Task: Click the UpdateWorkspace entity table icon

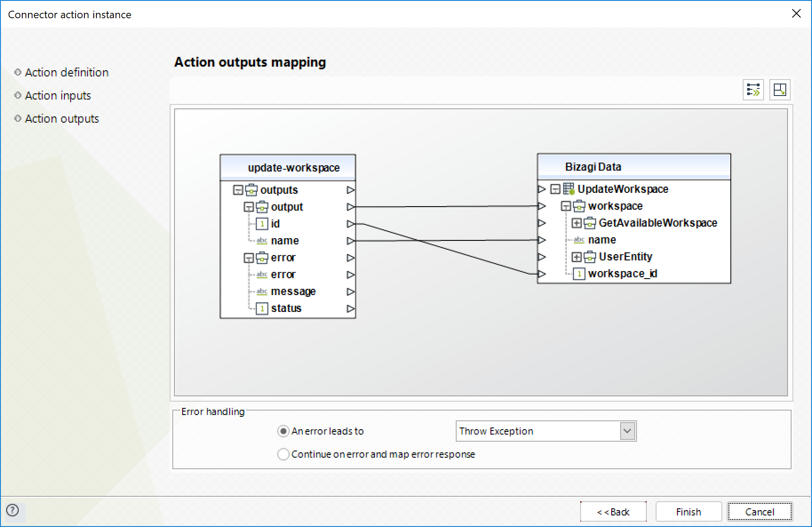Action: pos(569,189)
